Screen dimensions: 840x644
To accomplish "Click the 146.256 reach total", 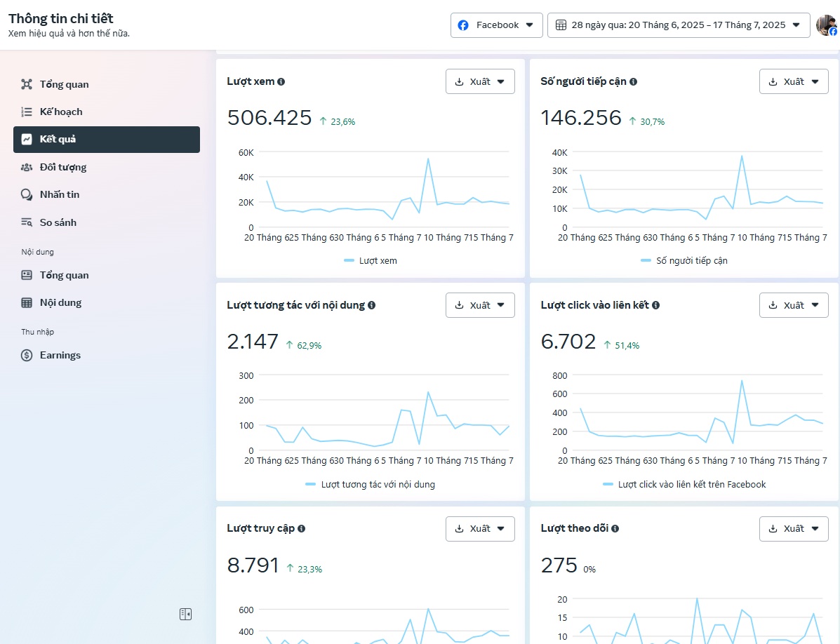I will pos(581,118).
